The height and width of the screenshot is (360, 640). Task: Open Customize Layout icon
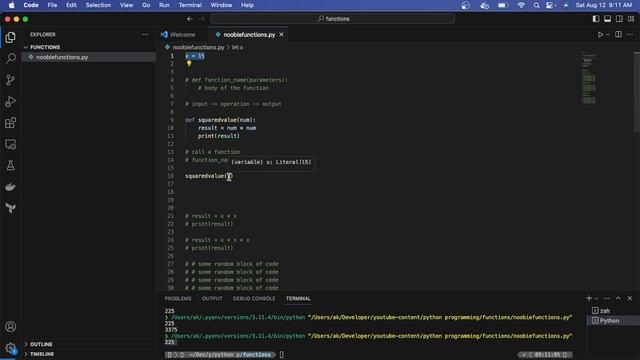631,19
